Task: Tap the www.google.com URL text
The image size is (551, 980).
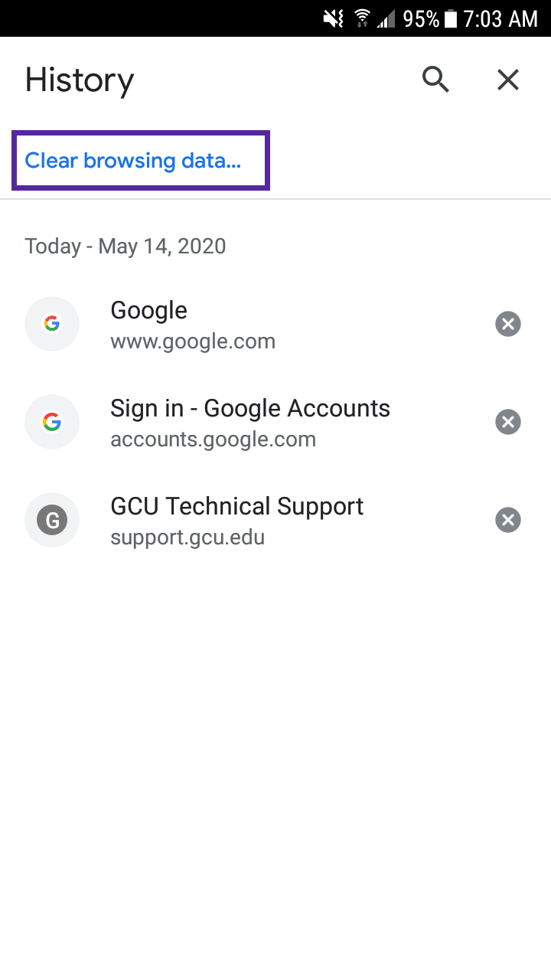Action: (193, 341)
